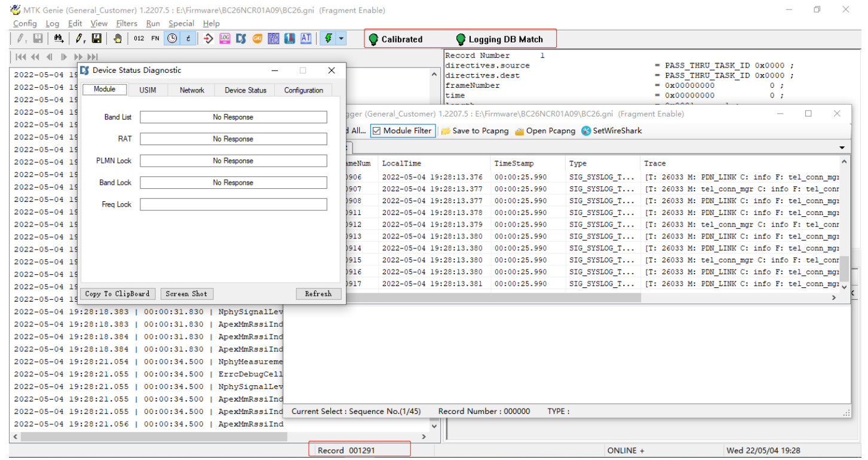The height and width of the screenshot is (460, 868).
Task: Open dropdown arrow next to lightning icon
Action: coord(341,39)
